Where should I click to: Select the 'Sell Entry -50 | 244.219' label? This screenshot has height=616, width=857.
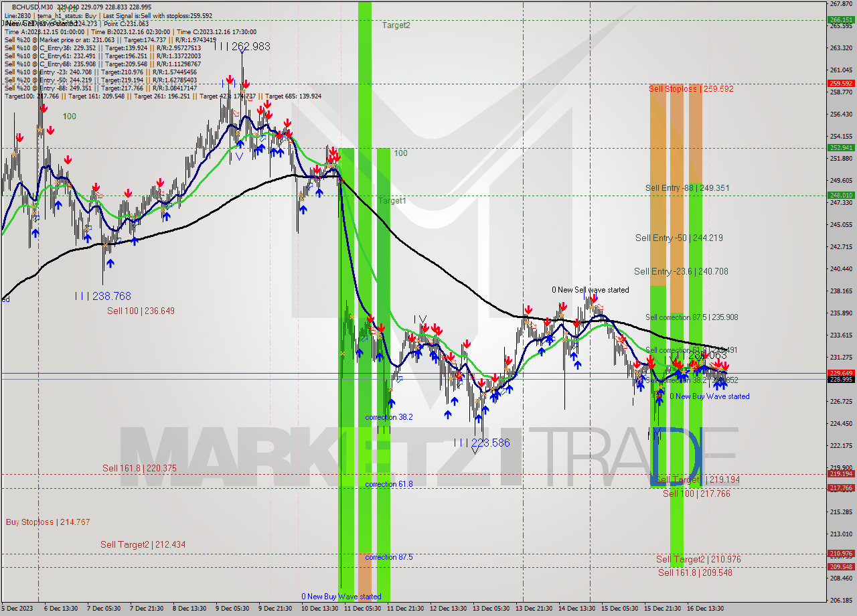(x=679, y=238)
